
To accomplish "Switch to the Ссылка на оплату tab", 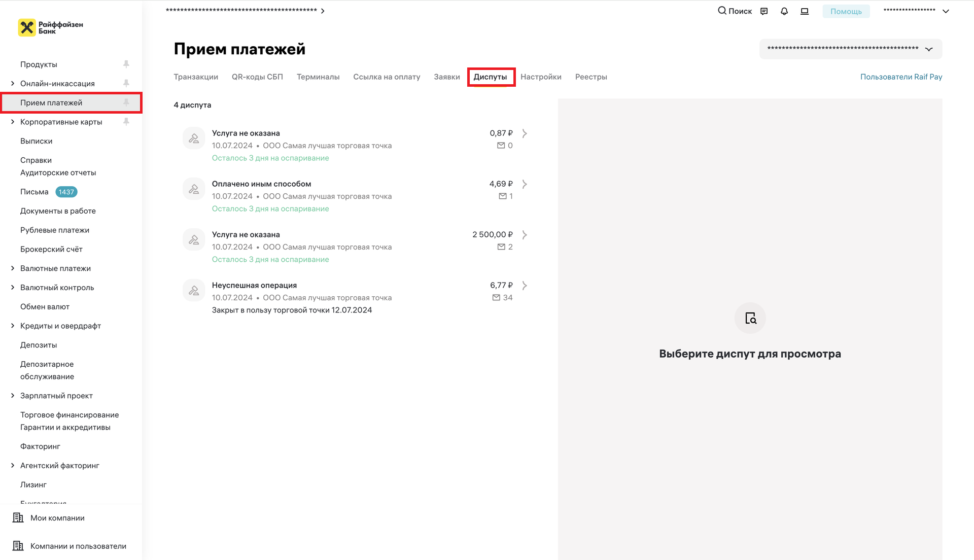I will coord(387,77).
